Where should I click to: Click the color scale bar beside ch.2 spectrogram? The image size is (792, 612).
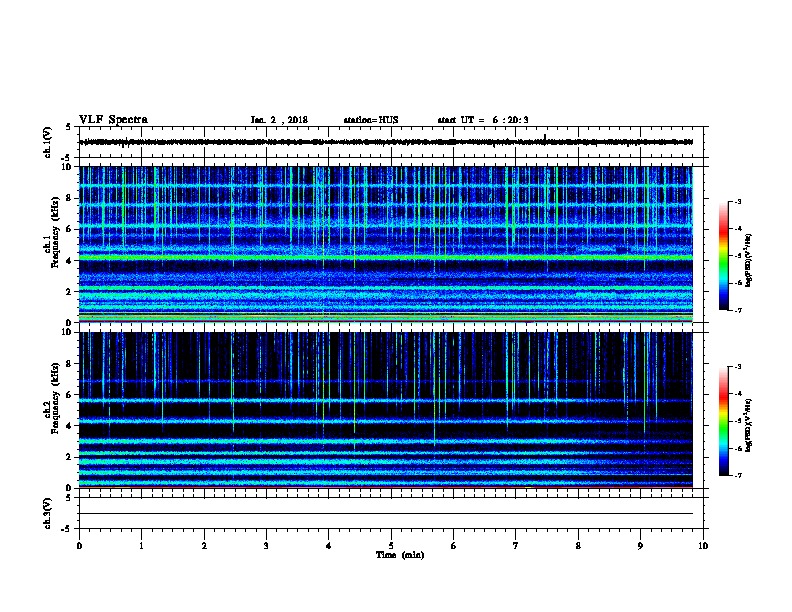coord(724,421)
